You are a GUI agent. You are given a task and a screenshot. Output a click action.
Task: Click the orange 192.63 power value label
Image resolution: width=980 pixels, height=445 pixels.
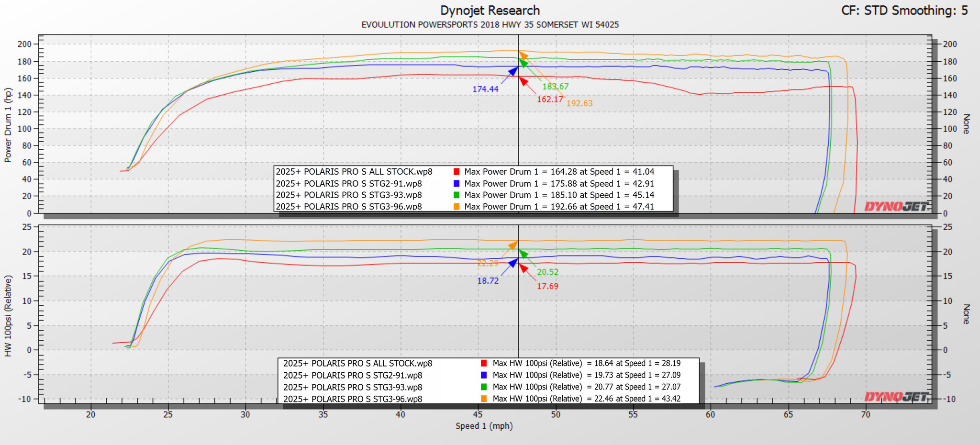pyautogui.click(x=579, y=103)
